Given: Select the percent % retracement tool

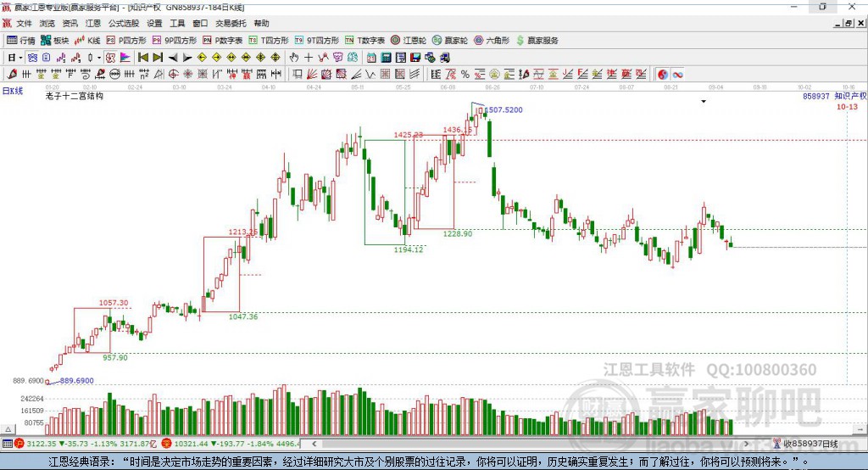Looking at the screenshot, I should pos(465,75).
